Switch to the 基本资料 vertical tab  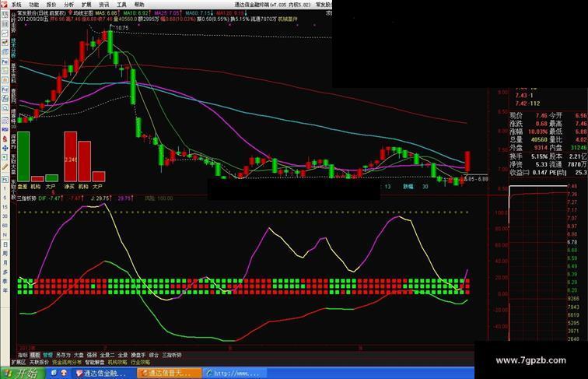pyautogui.click(x=13, y=73)
